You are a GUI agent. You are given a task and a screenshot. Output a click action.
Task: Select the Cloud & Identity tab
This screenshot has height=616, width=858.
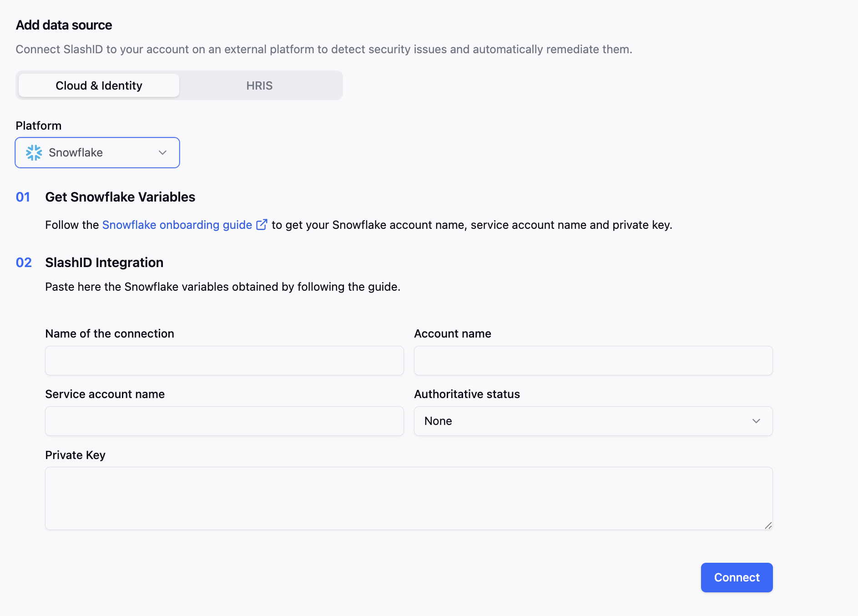[x=98, y=85]
